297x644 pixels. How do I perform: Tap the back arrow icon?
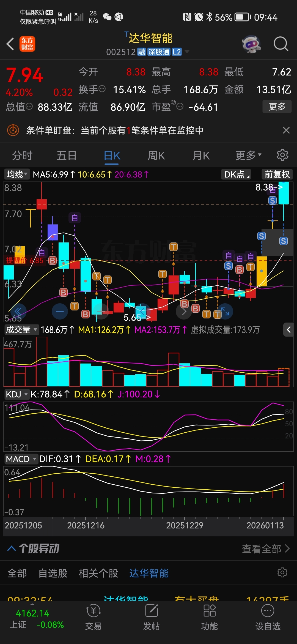point(10,44)
